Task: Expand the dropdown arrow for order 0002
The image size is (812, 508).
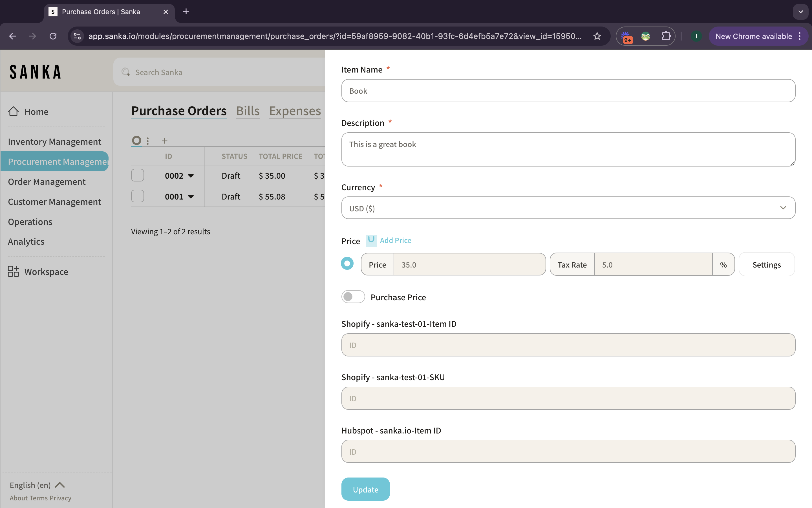Action: (x=191, y=176)
